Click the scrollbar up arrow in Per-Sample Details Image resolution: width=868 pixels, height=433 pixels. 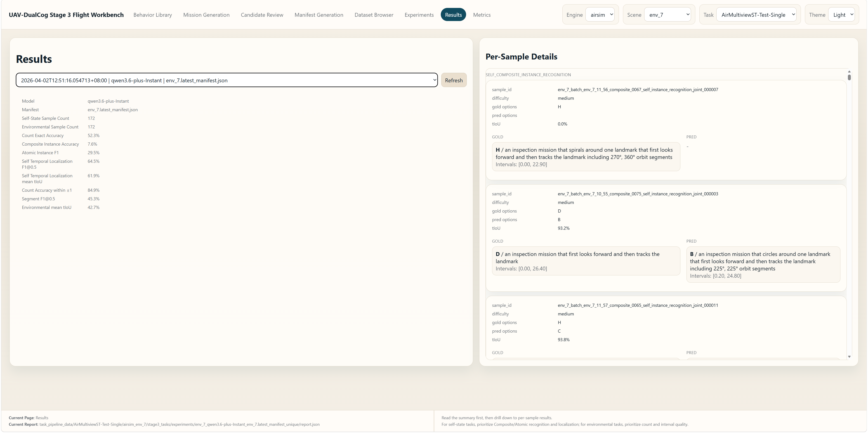849,71
